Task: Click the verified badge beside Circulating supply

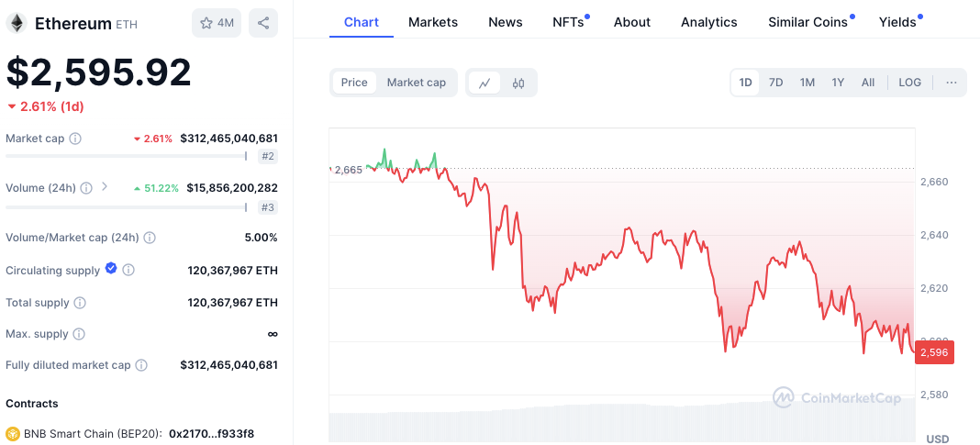Action: (x=111, y=269)
